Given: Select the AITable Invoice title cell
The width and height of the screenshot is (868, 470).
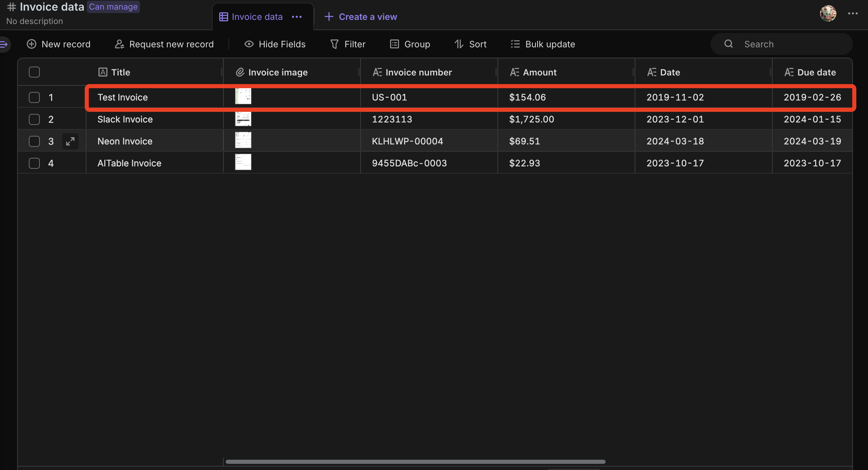Looking at the screenshot, I should click(x=155, y=163).
